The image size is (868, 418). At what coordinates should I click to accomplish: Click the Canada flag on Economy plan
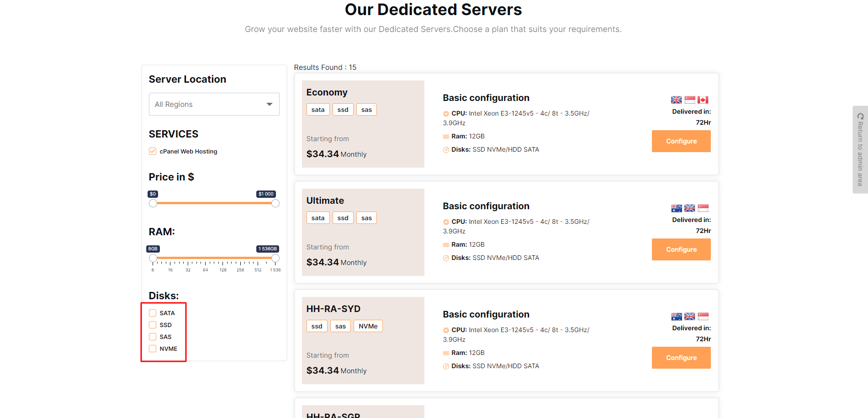(x=703, y=100)
